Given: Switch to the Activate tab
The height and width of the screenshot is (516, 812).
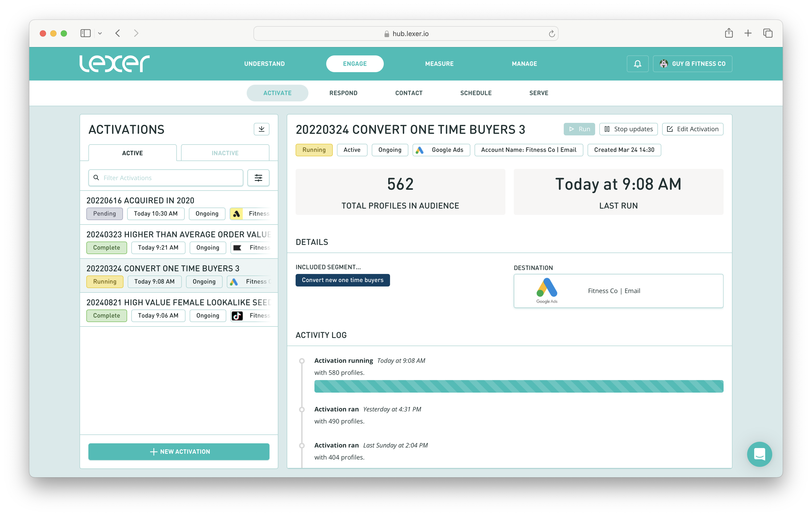Looking at the screenshot, I should point(277,93).
